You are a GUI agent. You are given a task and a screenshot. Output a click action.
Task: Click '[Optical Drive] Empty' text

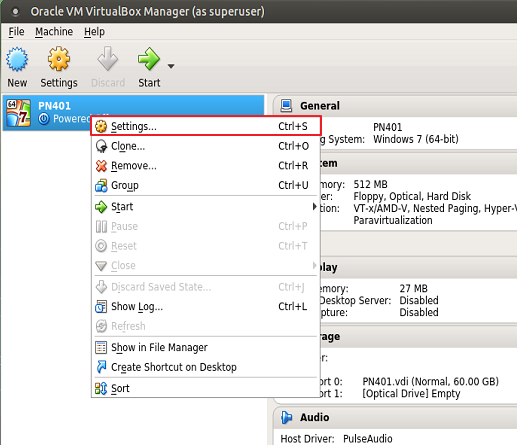(x=411, y=394)
